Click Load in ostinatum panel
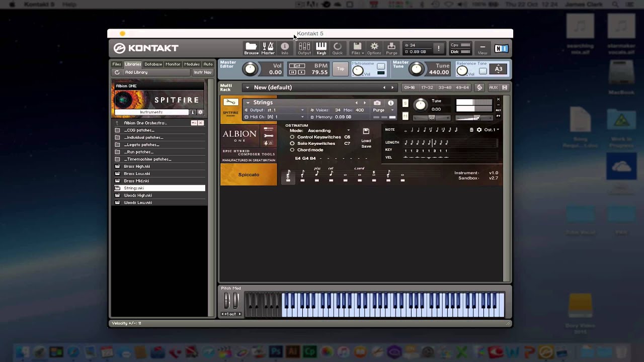 pyautogui.click(x=366, y=141)
